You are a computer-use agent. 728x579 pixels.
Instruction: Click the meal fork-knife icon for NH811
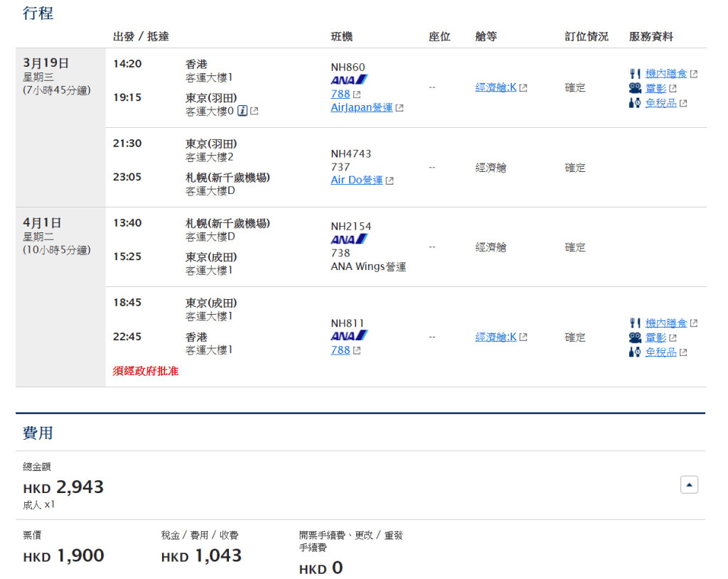pyautogui.click(x=635, y=323)
